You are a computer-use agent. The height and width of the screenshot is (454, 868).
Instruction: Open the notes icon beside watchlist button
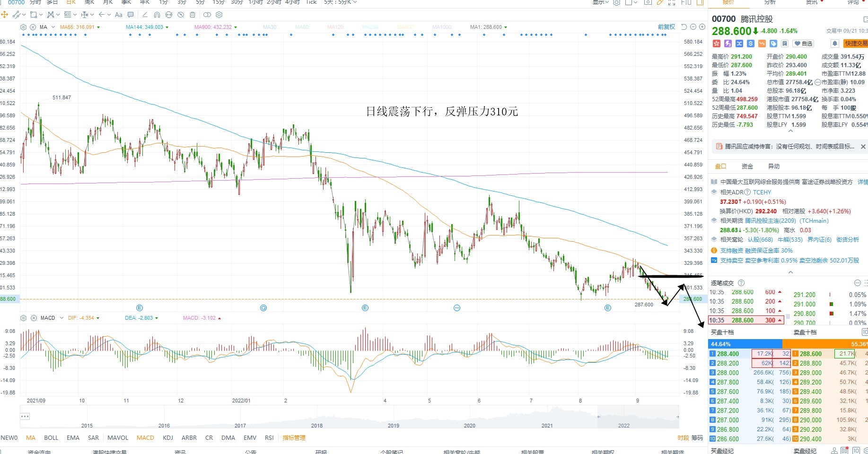[x=784, y=44]
